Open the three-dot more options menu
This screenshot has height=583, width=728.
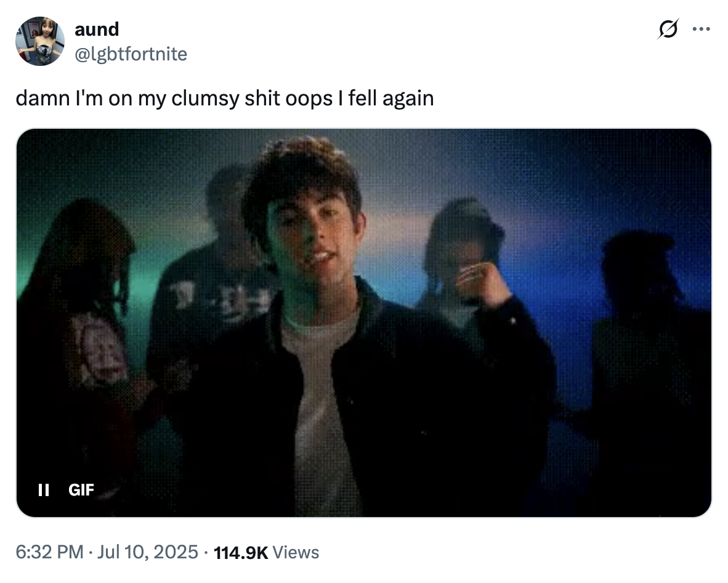pos(701,28)
